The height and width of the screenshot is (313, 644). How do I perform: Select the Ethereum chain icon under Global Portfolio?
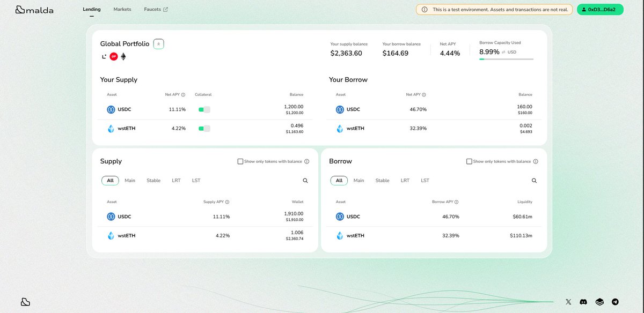tap(123, 56)
